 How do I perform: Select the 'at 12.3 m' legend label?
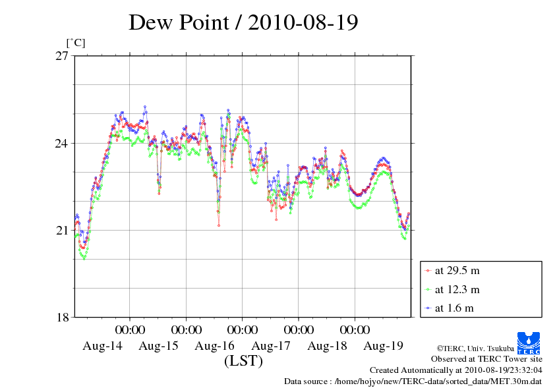pyautogui.click(x=457, y=289)
